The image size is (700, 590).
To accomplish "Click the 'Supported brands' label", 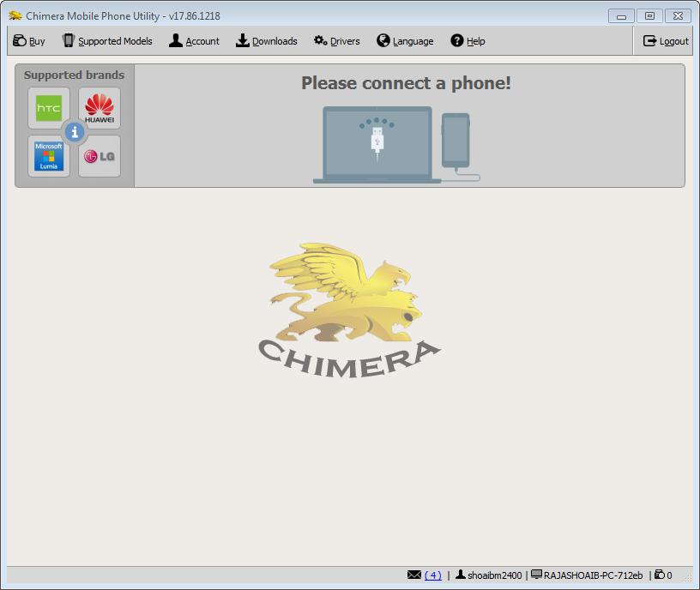I will click(74, 75).
